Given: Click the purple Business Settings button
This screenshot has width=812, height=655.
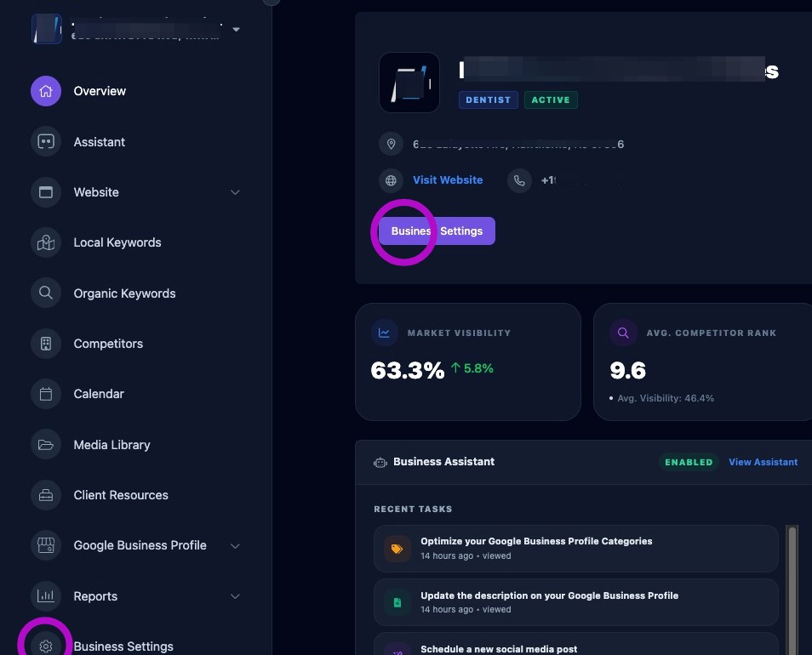Looking at the screenshot, I should [x=437, y=231].
